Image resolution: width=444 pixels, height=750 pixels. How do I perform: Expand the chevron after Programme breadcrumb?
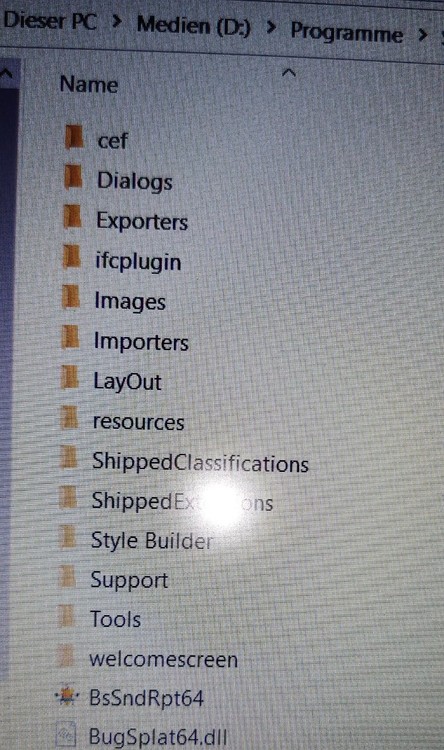(x=422, y=34)
